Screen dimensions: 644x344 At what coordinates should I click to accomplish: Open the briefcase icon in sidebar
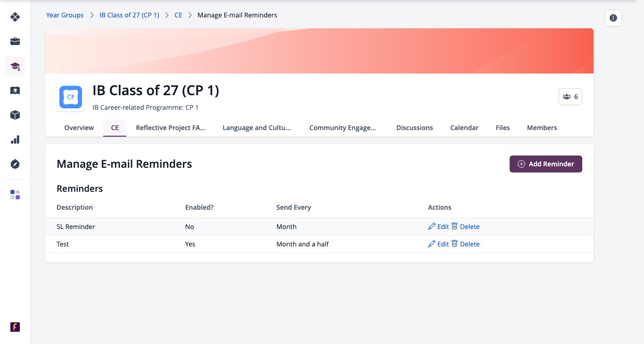coord(15,41)
